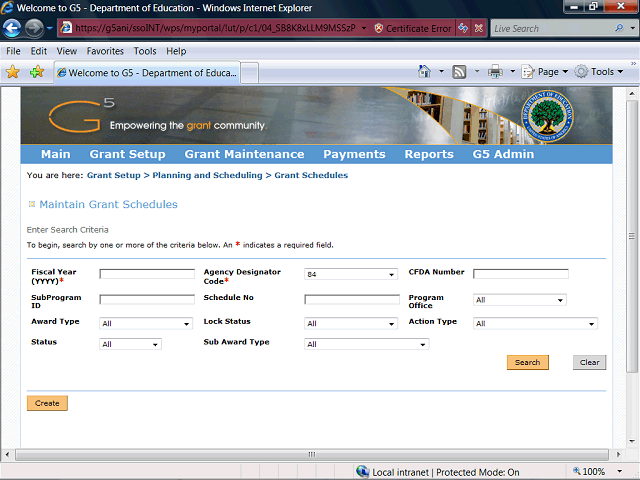640x480 pixels.
Task: Expand the Sub Award Type dropdown
Action: 367,344
